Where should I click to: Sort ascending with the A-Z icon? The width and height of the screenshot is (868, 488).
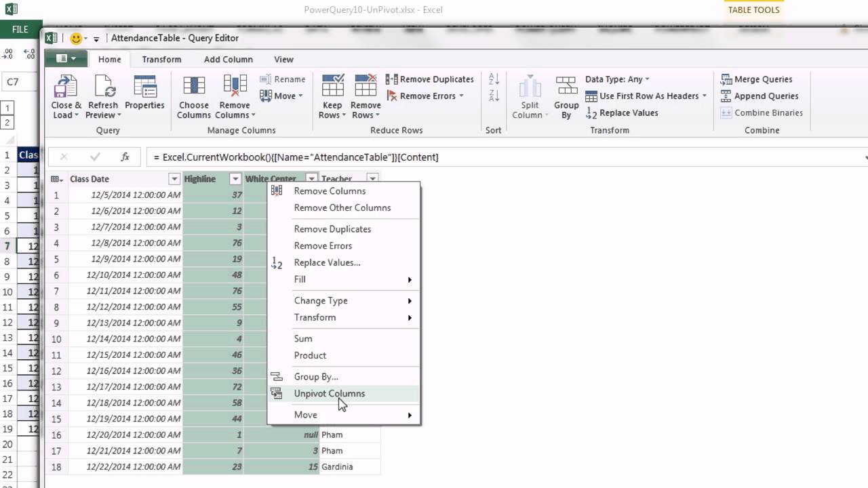494,79
